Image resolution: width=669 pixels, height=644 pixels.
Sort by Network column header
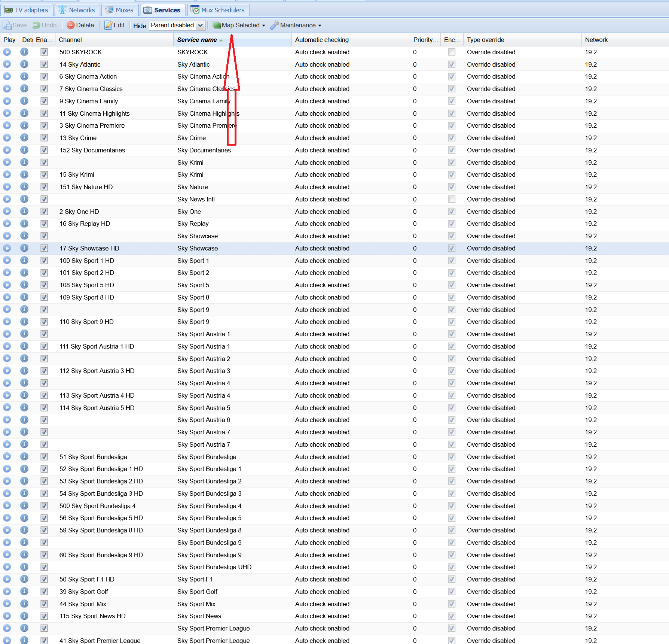click(x=625, y=40)
